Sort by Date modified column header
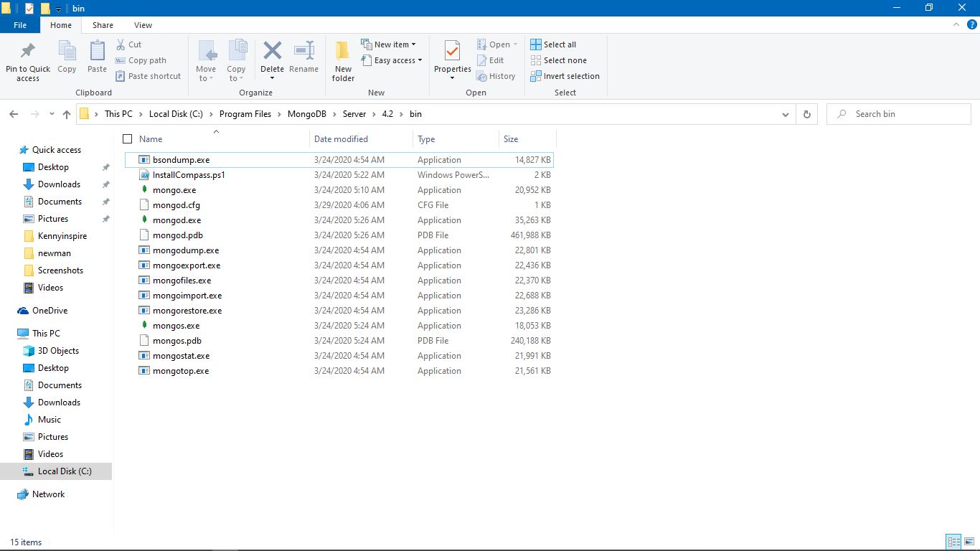Image resolution: width=980 pixels, height=551 pixels. point(341,139)
